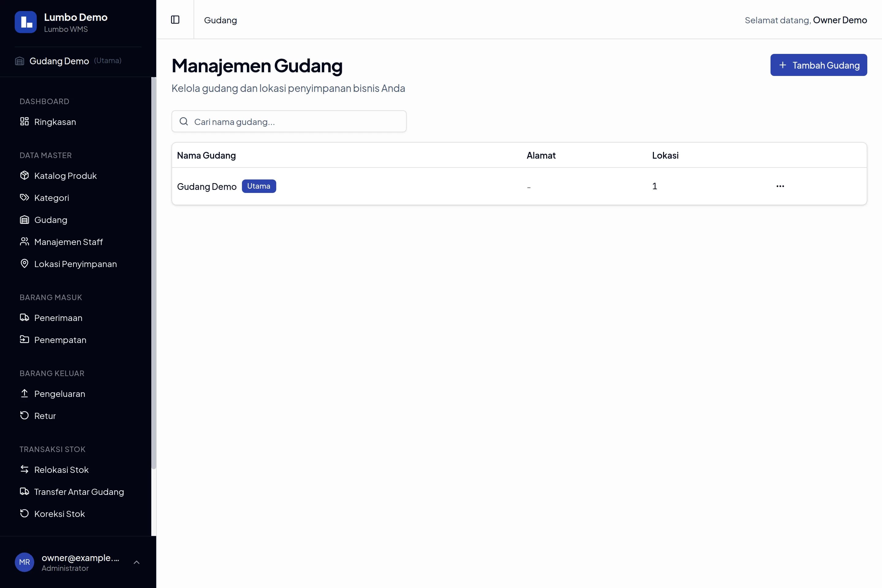882x588 pixels.
Task: Click the Nama Gudang column header
Action: 206,155
